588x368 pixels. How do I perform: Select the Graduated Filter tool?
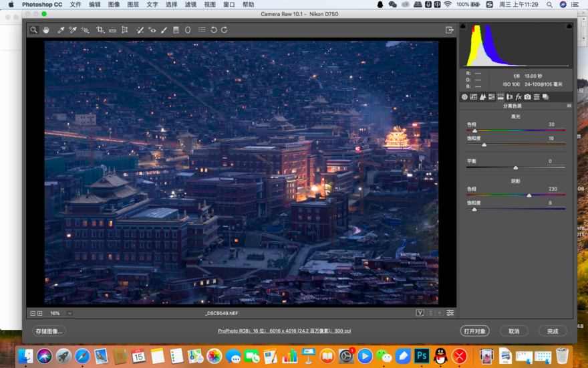pyautogui.click(x=176, y=30)
